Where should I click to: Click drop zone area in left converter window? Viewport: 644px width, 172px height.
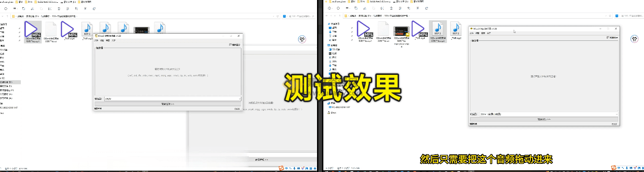pos(168,72)
